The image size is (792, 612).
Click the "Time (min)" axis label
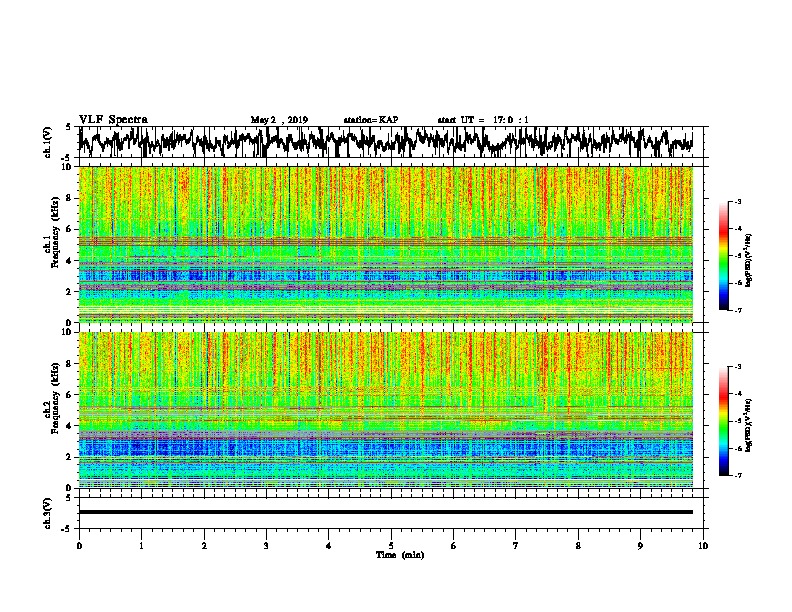coord(400,555)
